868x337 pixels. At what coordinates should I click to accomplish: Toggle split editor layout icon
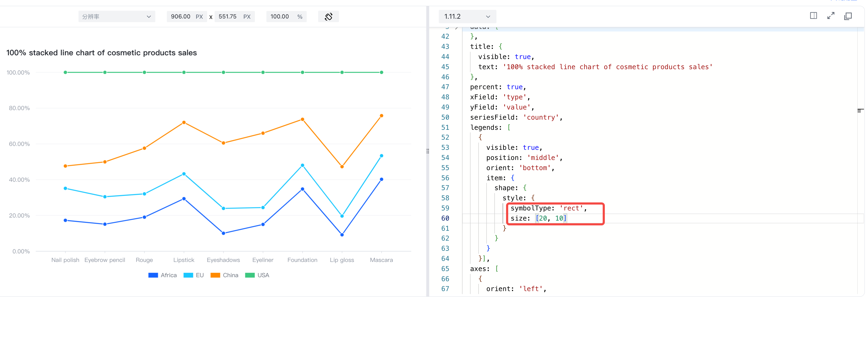(813, 16)
